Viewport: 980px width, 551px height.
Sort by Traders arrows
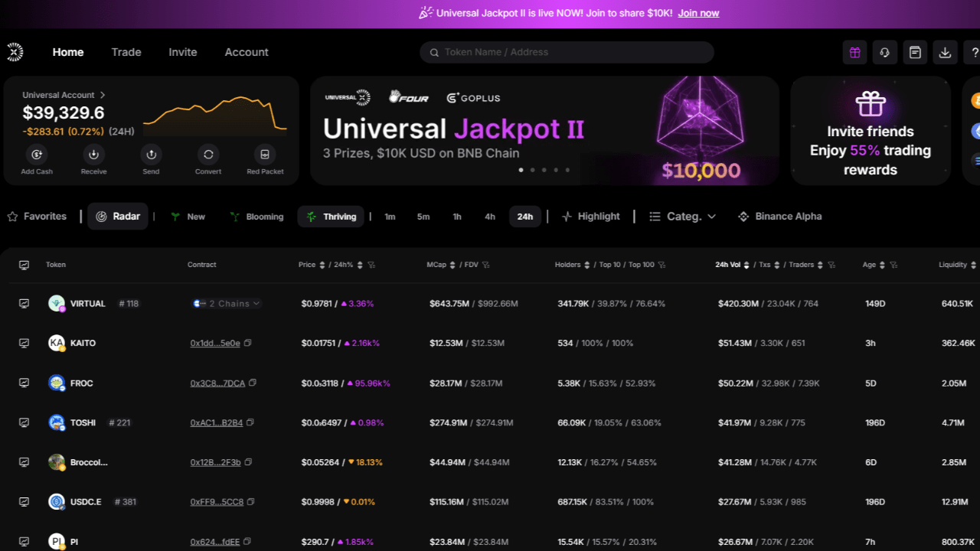pyautogui.click(x=821, y=265)
